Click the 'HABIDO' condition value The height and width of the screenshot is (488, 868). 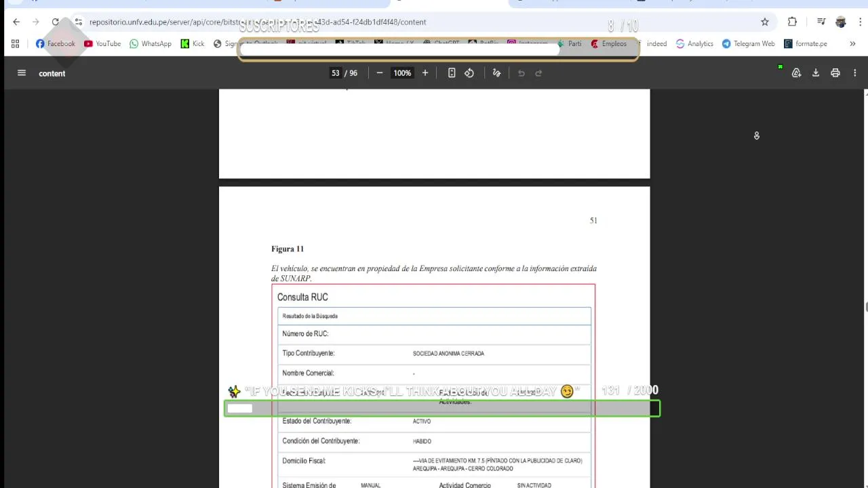422,441
